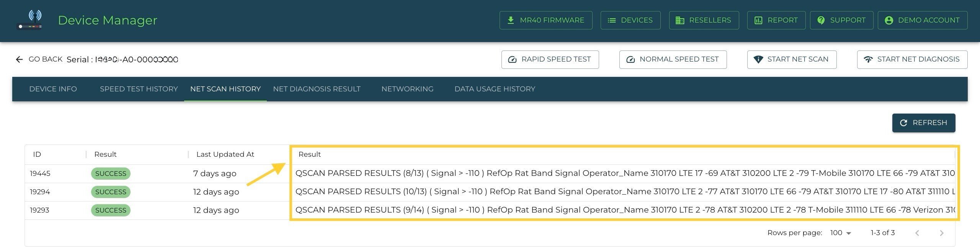
Task: Click the Resellers building icon
Action: click(680, 20)
